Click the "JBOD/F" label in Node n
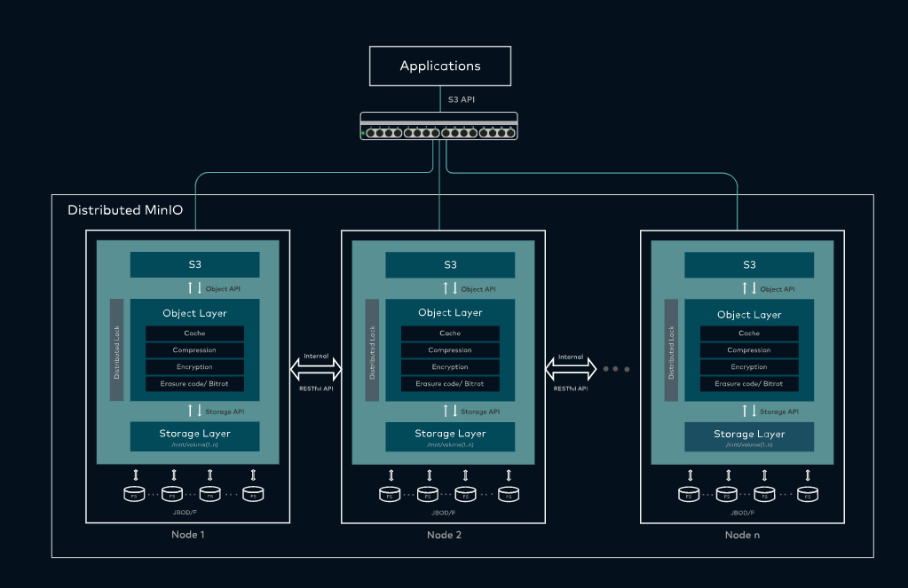 coord(742,514)
